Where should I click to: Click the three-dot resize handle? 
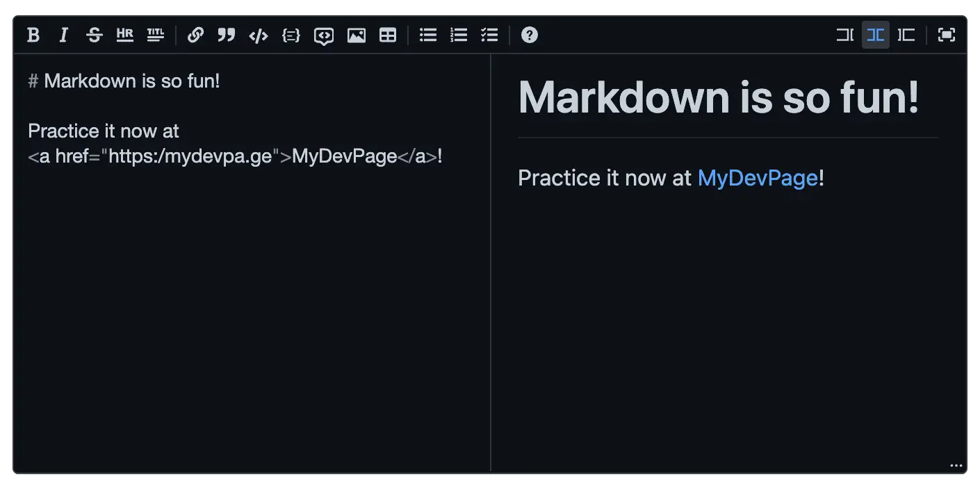(956, 466)
